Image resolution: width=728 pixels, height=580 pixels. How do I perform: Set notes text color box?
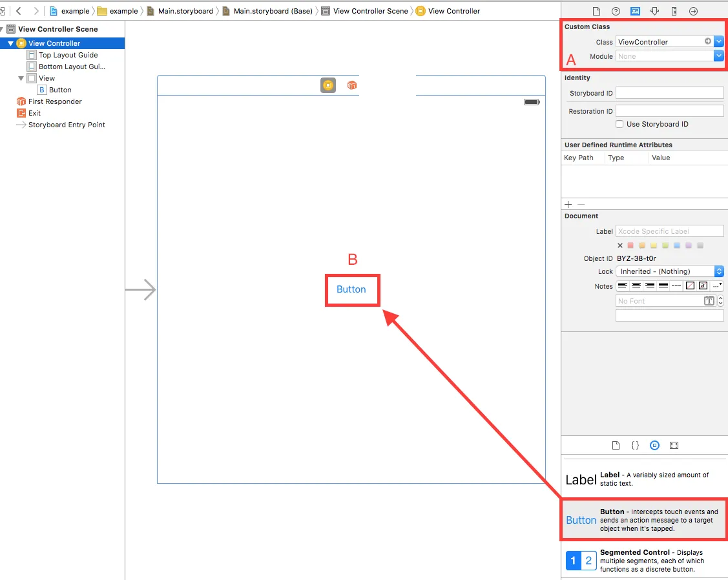click(x=703, y=285)
